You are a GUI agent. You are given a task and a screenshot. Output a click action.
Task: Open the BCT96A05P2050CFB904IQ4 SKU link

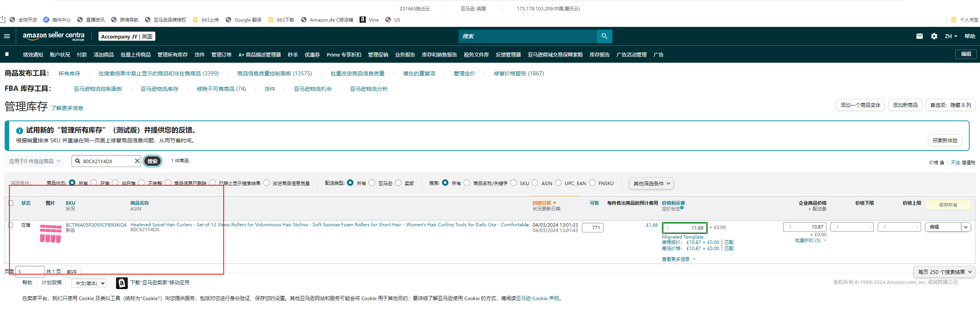[x=96, y=225]
